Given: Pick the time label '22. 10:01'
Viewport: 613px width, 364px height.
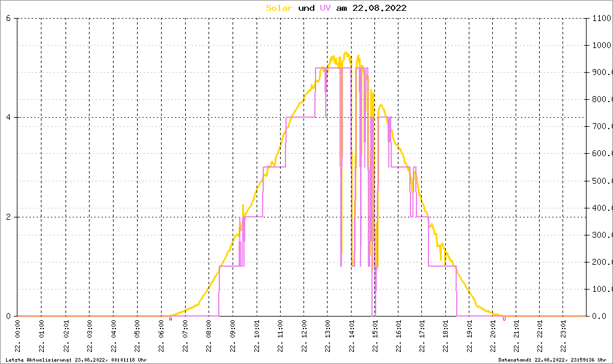Looking at the screenshot, I should pyautogui.click(x=257, y=336).
